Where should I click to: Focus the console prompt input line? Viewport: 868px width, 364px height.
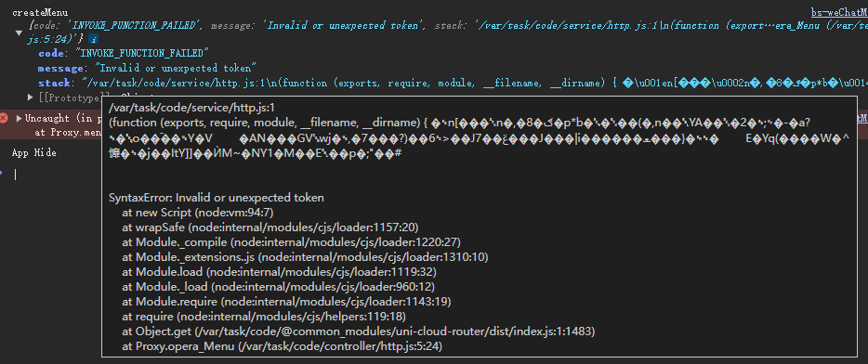point(438,175)
